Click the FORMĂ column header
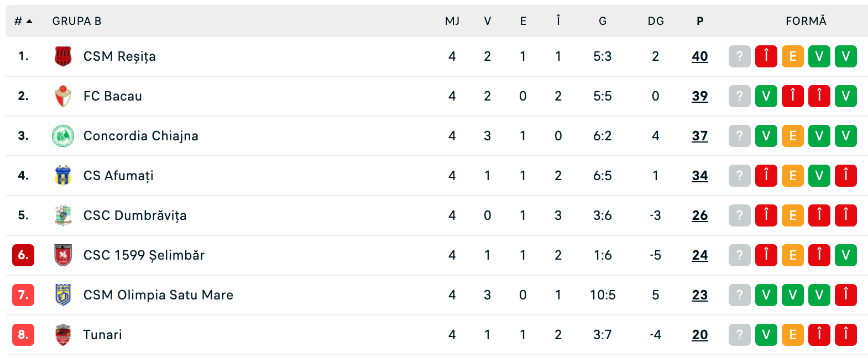Screen dimensions: 868x358 [806, 21]
